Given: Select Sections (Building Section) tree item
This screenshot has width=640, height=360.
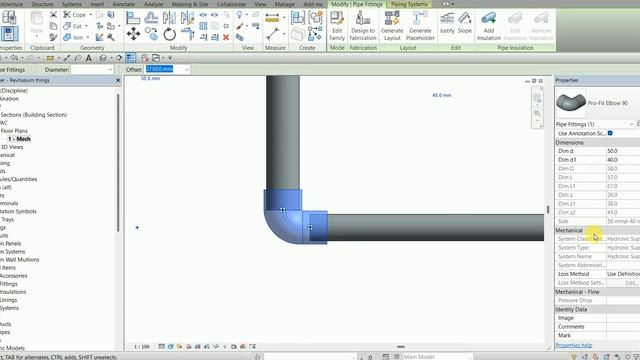Looking at the screenshot, I should [34, 115].
